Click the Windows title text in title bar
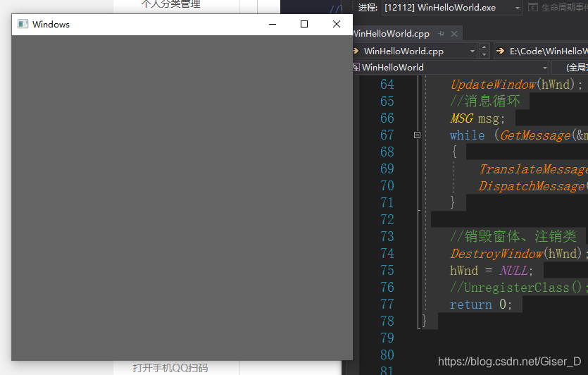 coord(51,25)
